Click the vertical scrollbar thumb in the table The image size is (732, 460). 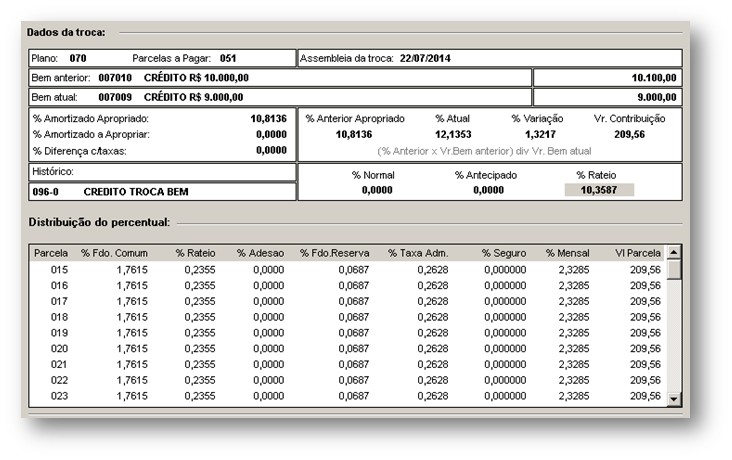pyautogui.click(x=674, y=269)
